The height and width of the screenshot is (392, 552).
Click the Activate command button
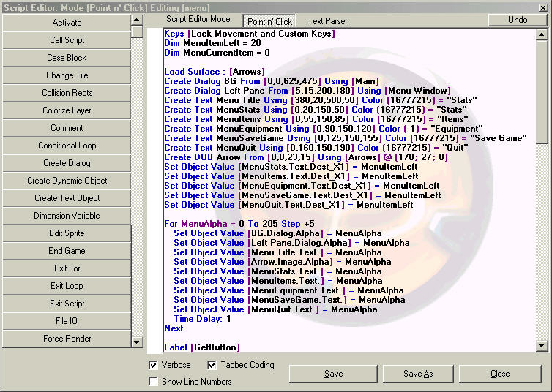67,23
